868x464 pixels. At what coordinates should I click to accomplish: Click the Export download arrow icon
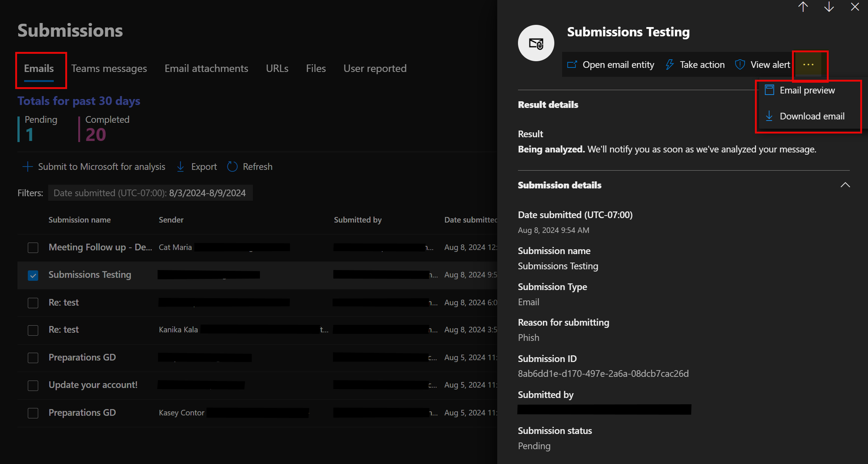[x=183, y=167]
